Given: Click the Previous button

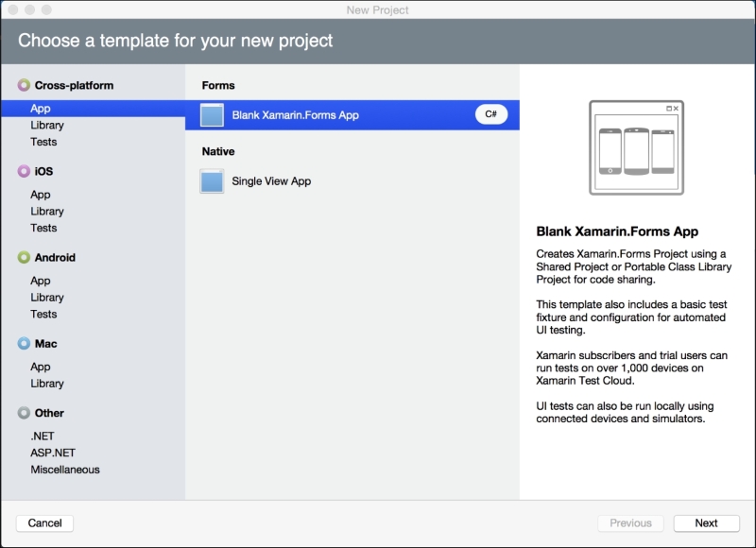Looking at the screenshot, I should (x=630, y=522).
